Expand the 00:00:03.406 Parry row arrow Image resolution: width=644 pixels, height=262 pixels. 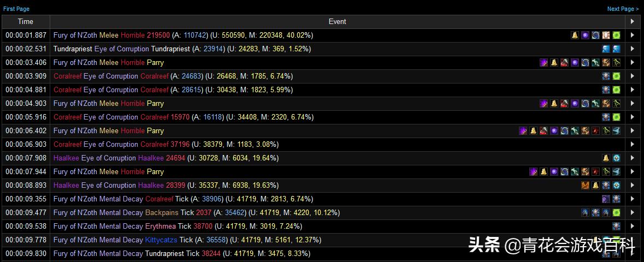point(633,62)
